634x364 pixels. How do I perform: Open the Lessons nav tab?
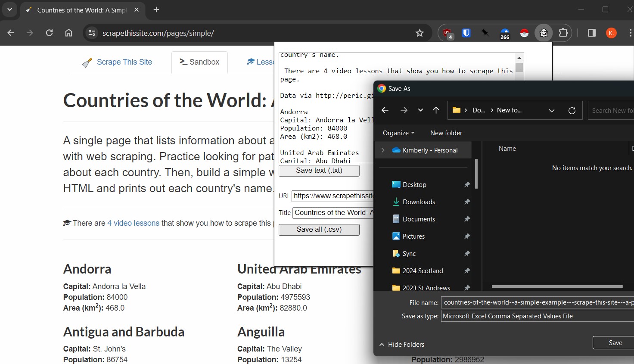(x=260, y=62)
